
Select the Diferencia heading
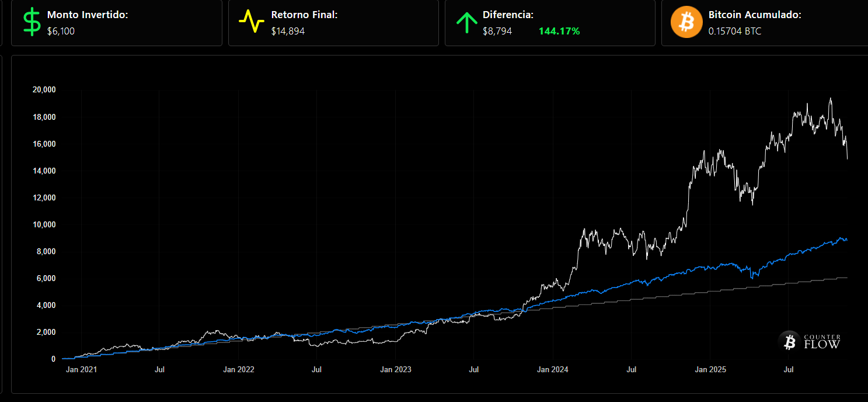[508, 15]
